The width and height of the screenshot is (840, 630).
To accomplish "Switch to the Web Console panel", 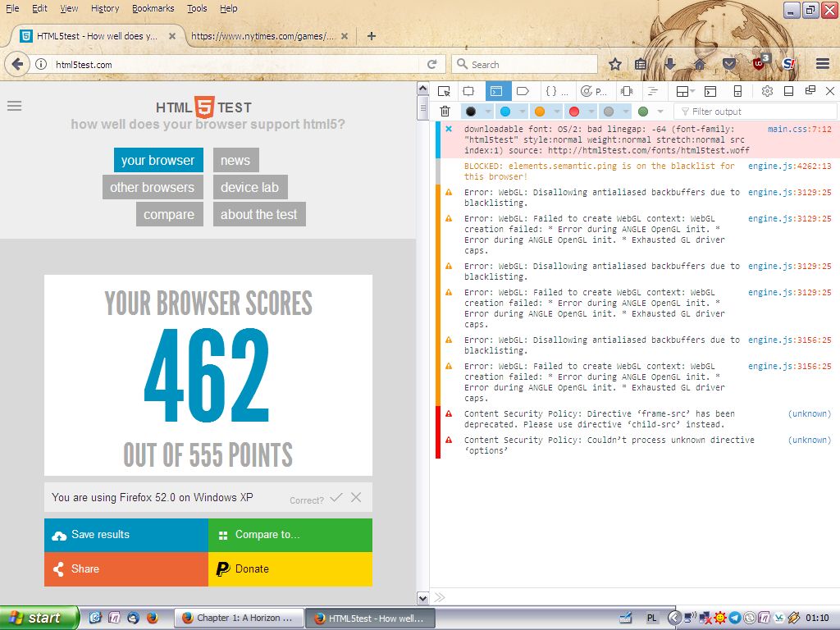I will pos(498,92).
